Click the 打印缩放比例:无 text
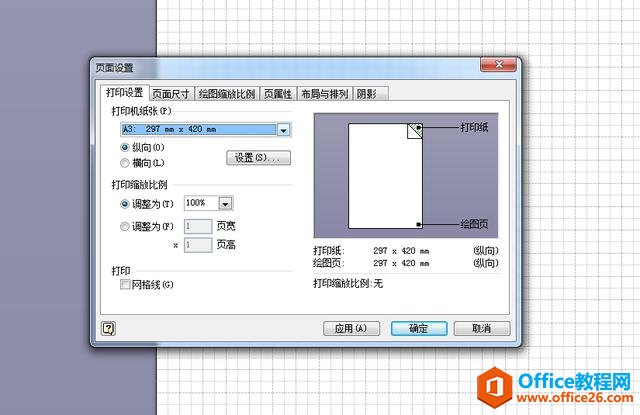This screenshot has height=415, width=640. tap(348, 283)
